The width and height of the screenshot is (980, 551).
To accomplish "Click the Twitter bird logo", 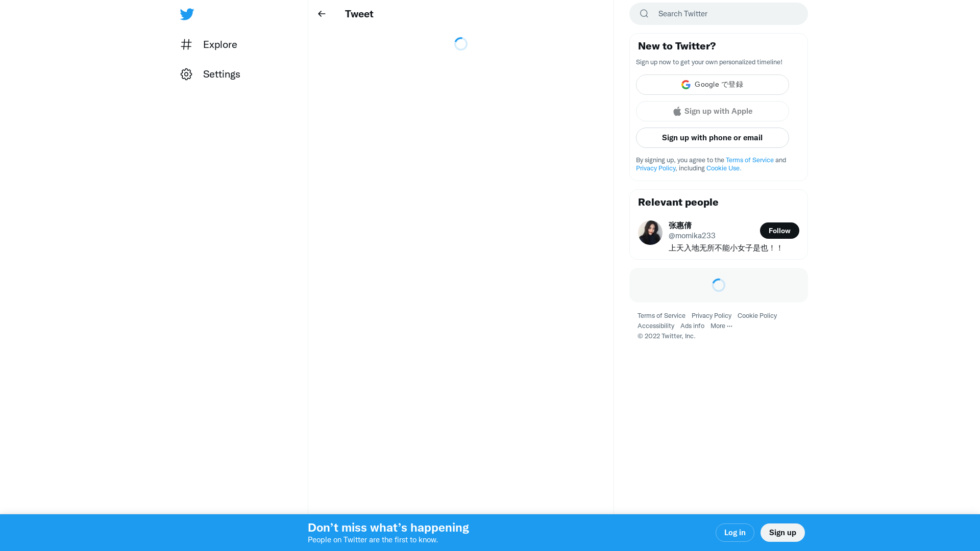I will point(187,14).
